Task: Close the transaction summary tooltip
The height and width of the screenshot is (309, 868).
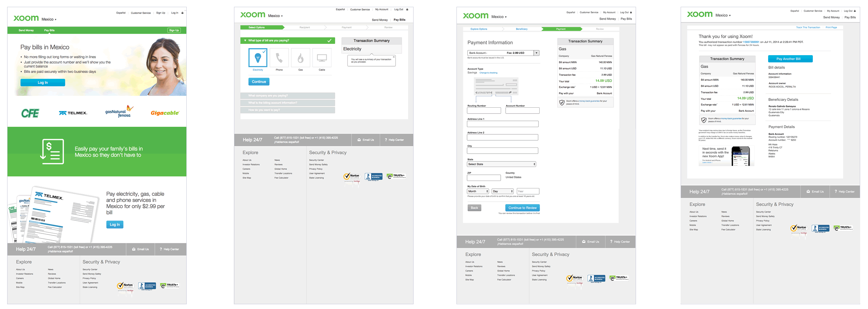Action: pyautogui.click(x=393, y=57)
